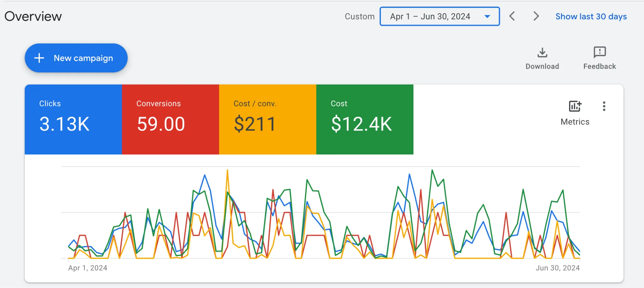Go to previous date range arrow
644x288 pixels.
point(512,16)
